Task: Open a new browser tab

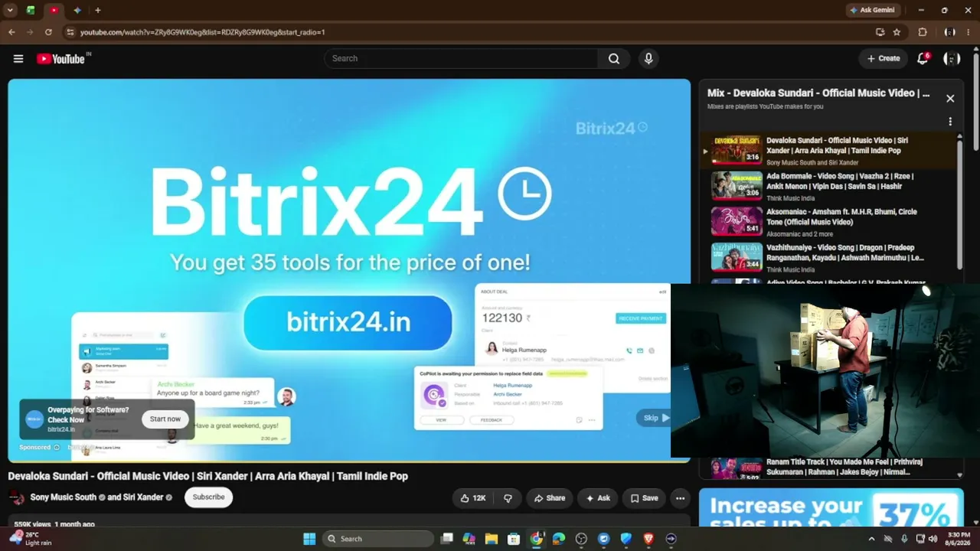Action: [98, 11]
